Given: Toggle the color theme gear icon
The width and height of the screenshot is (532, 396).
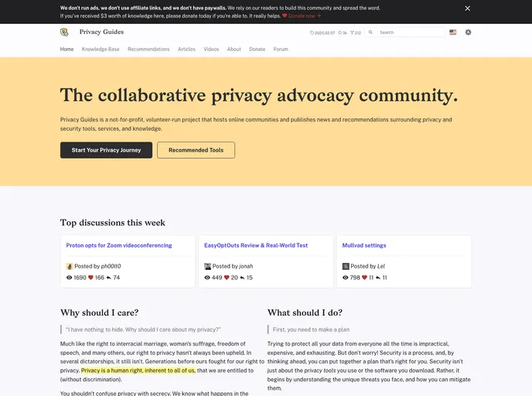Looking at the screenshot, I should click(469, 32).
